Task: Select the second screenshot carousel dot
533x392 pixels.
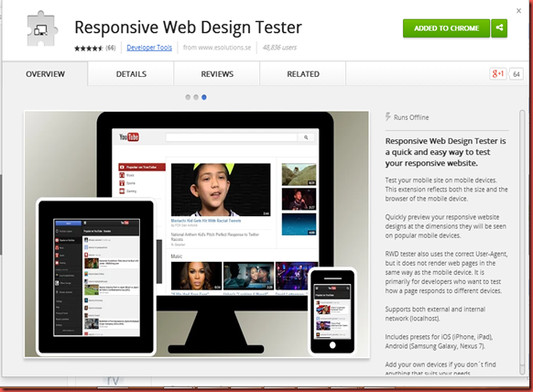Action: pyautogui.click(x=196, y=97)
